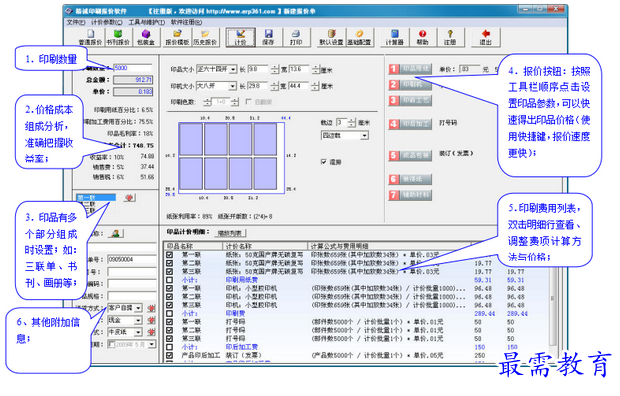Image resolution: width=620 pixels, height=396 pixels.
Task: Open the 工具与维护 menu
Action: pyautogui.click(x=147, y=22)
